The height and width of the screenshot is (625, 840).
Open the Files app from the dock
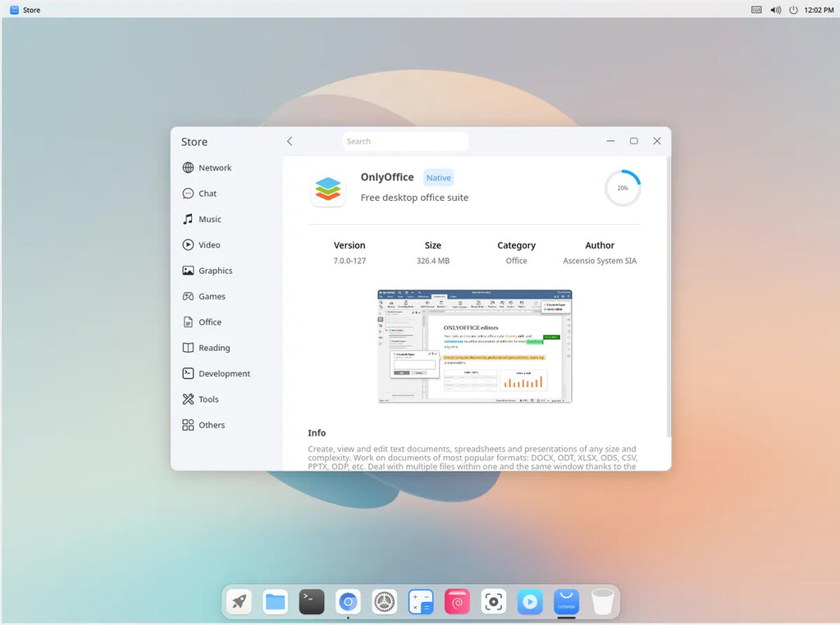275,601
